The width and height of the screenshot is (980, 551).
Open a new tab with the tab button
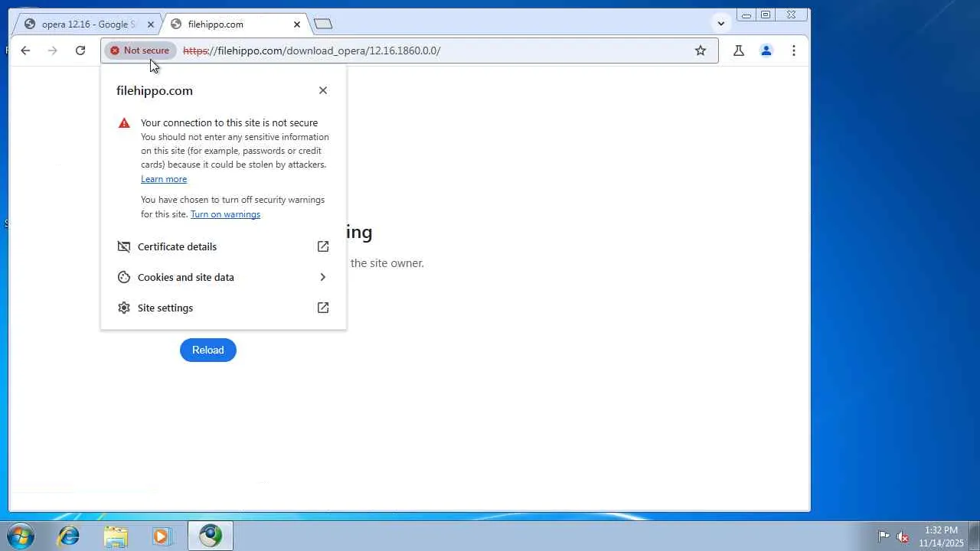tap(323, 24)
